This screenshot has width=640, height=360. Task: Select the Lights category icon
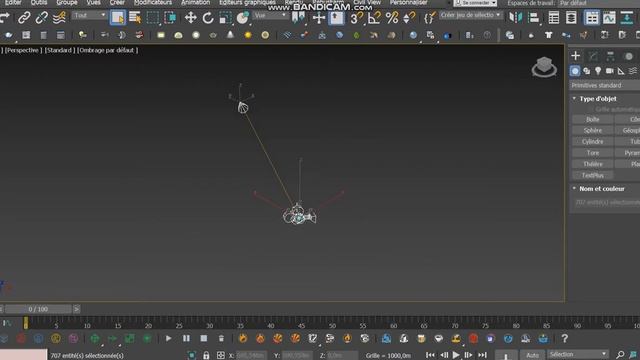[598, 71]
